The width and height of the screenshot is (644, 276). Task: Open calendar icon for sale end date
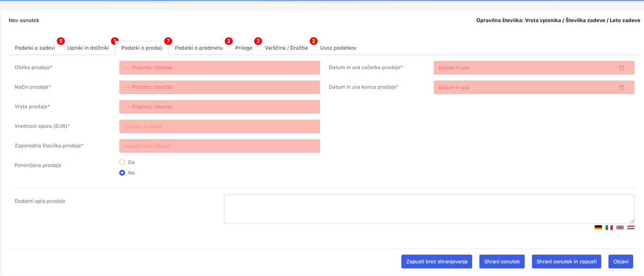tap(621, 87)
